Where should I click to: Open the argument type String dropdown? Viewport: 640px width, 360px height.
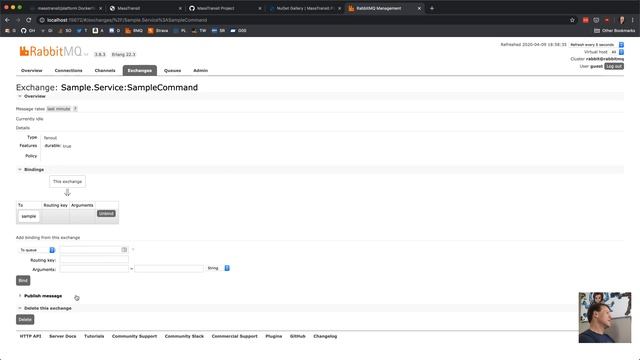(218, 268)
